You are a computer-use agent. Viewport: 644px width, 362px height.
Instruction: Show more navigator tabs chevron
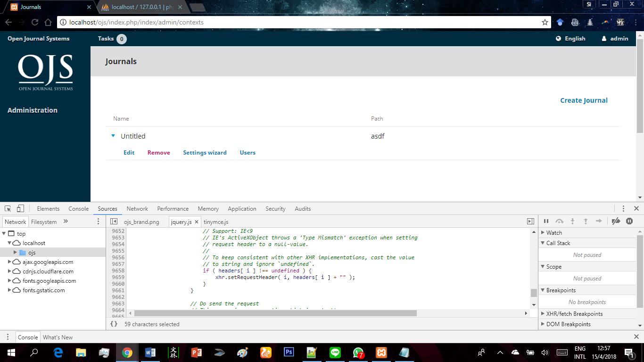66,221
